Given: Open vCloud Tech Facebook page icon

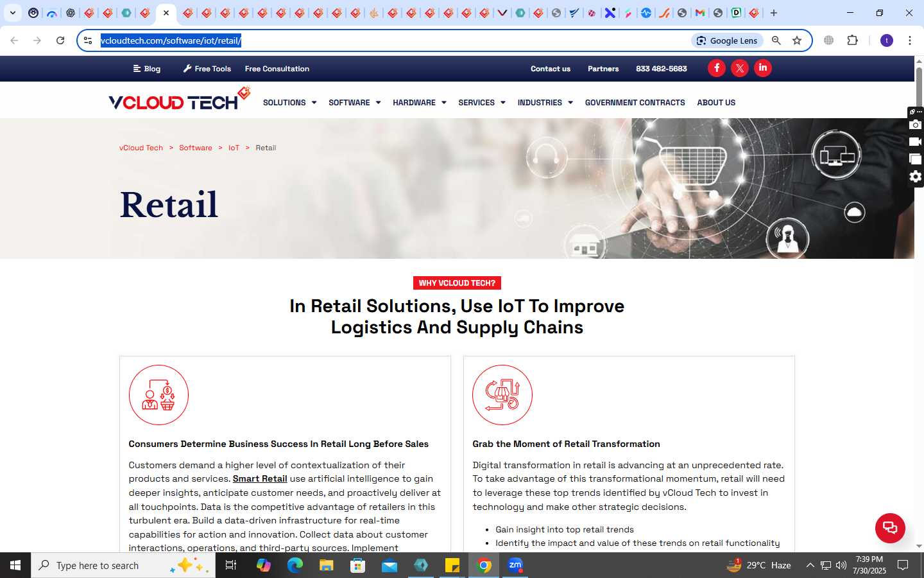Looking at the screenshot, I should (717, 68).
